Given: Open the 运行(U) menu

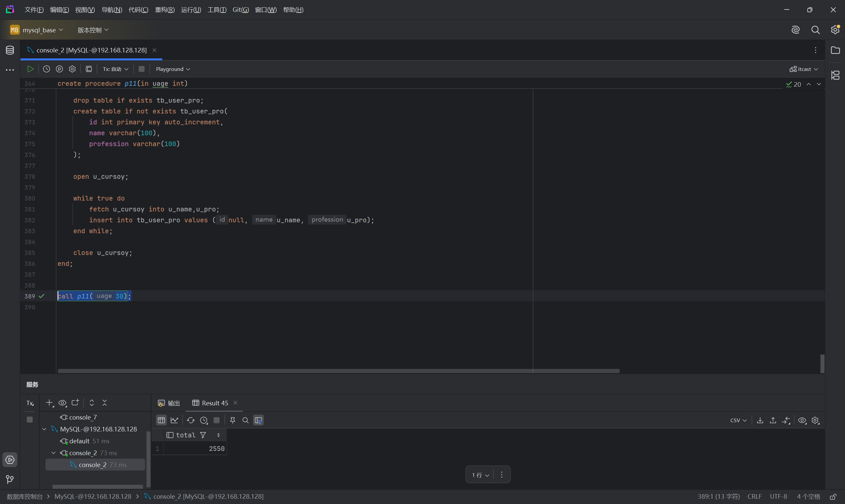Looking at the screenshot, I should 191,10.
